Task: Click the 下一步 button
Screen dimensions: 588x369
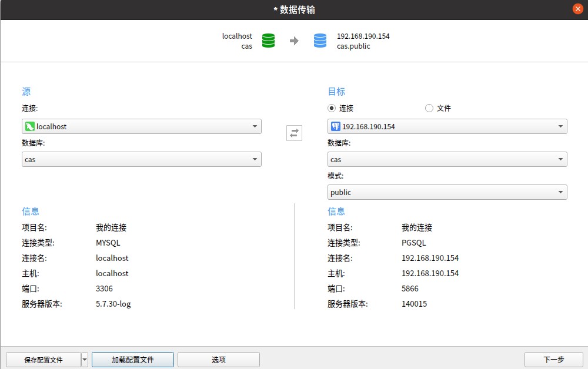Action: coord(553,360)
